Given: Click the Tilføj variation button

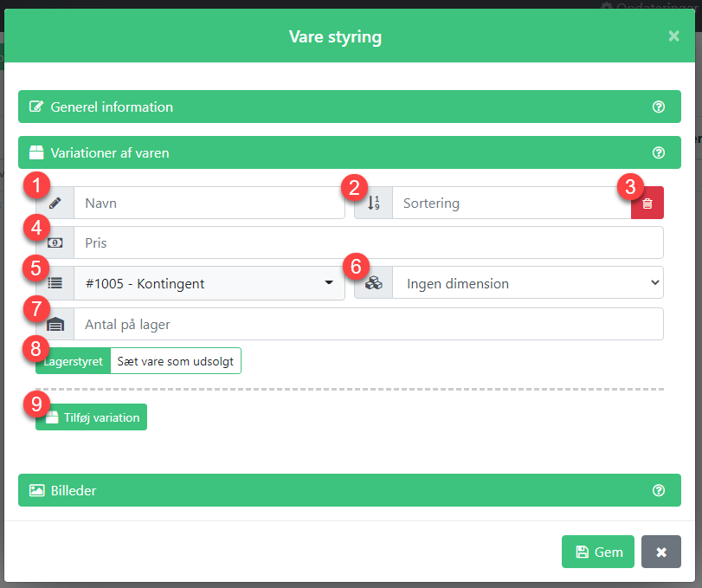Looking at the screenshot, I should 92,417.
